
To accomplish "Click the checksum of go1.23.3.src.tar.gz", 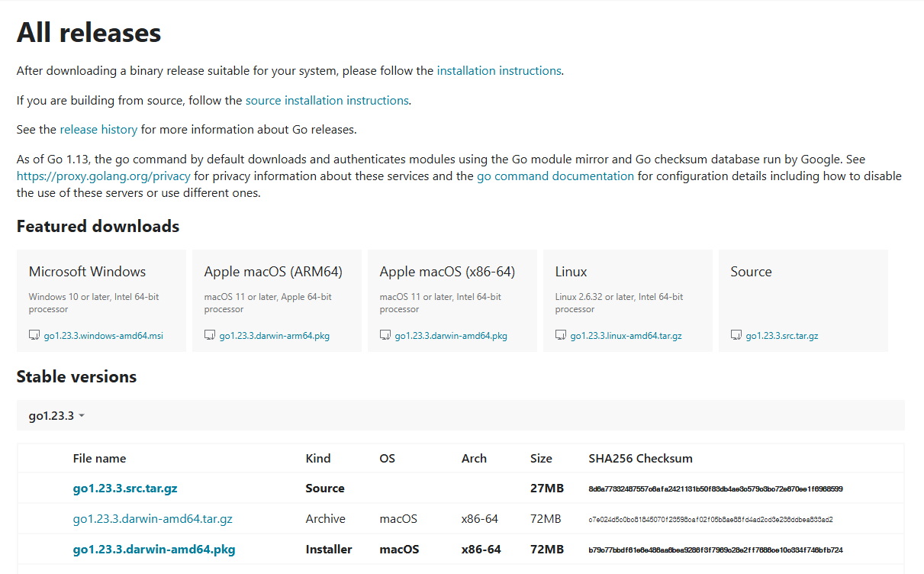I will [x=716, y=489].
